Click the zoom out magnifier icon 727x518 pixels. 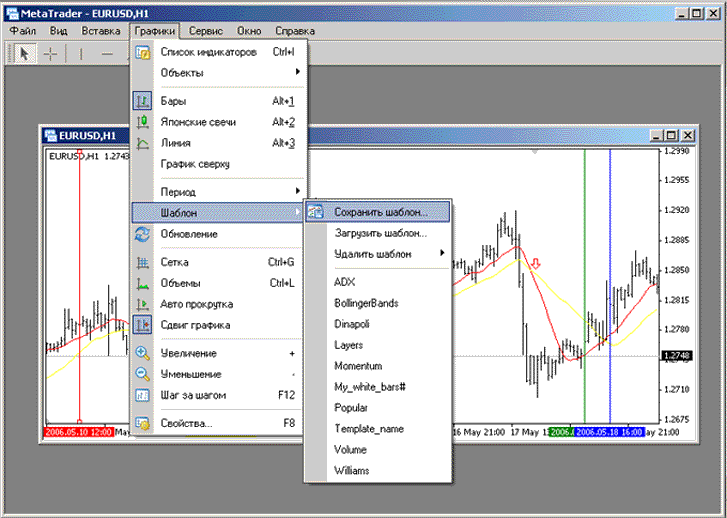click(x=143, y=374)
